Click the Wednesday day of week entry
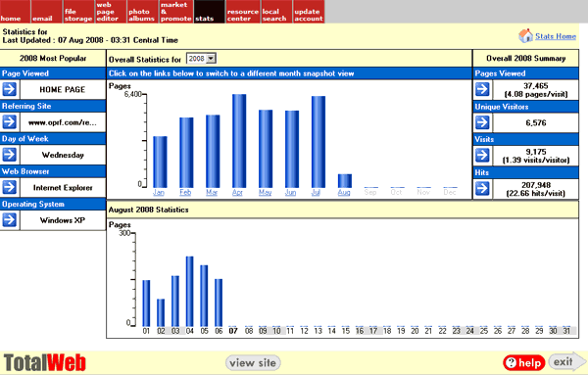 coord(63,155)
